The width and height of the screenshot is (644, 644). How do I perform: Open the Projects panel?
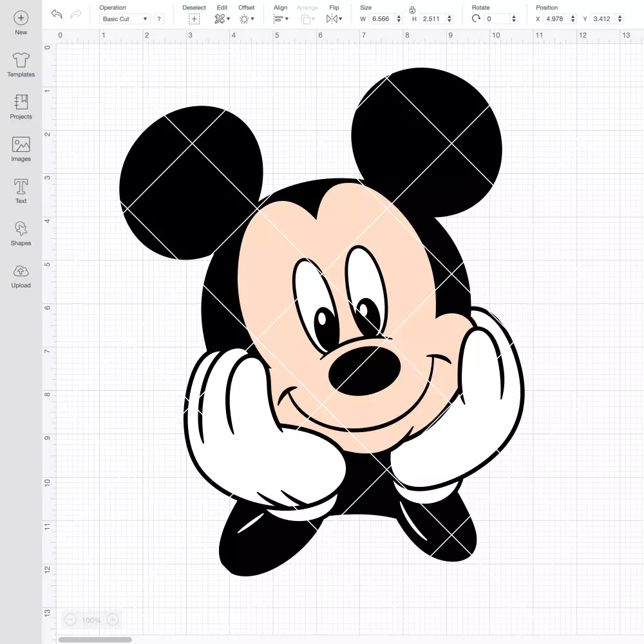tap(21, 107)
